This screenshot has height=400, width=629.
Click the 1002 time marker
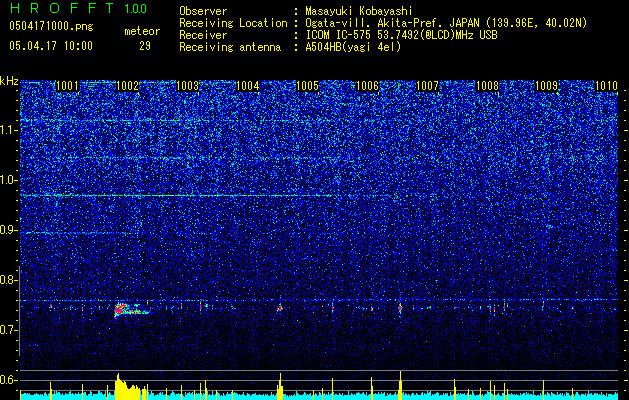coord(127,85)
